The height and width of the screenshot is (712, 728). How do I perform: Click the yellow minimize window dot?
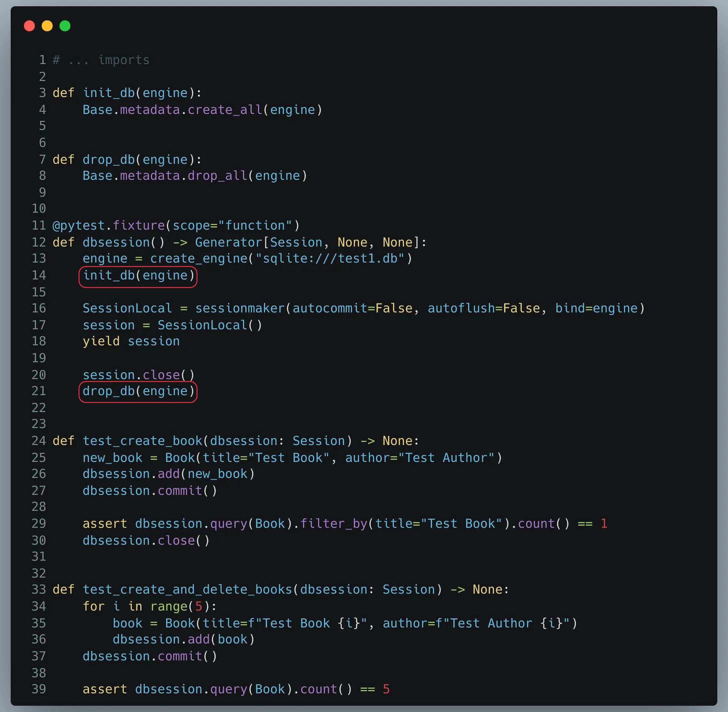(x=47, y=26)
